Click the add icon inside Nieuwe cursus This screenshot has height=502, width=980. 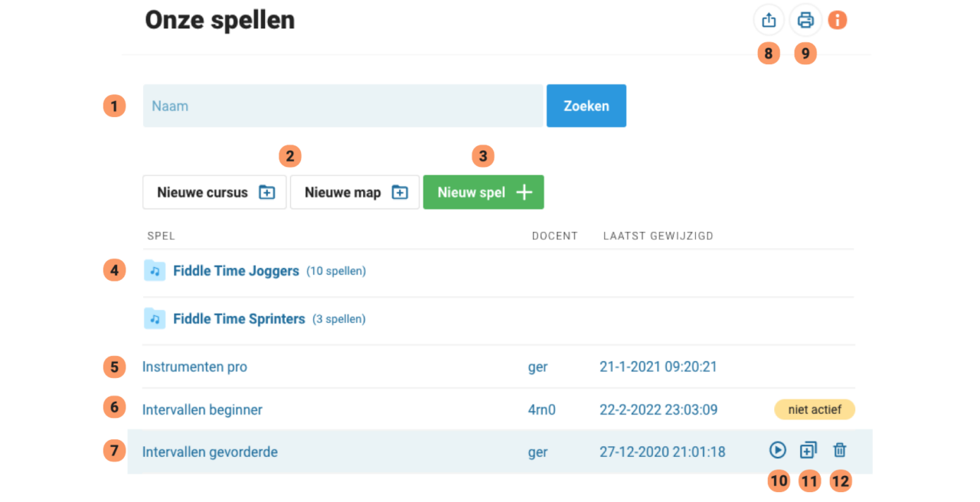coord(266,192)
